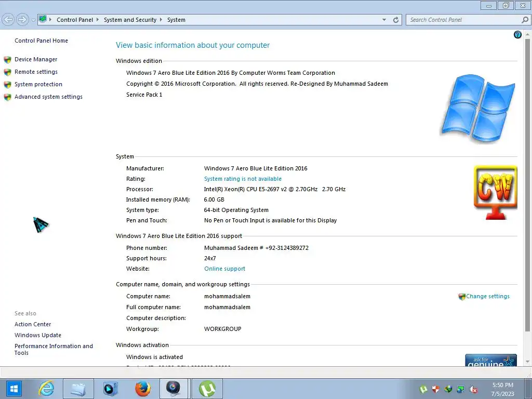Image resolution: width=532 pixels, height=399 pixels.
Task: Open the Start button
Action: tap(14, 389)
